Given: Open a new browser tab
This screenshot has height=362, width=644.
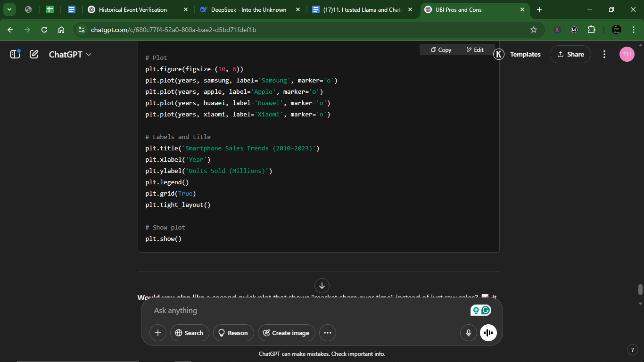Looking at the screenshot, I should [539, 9].
